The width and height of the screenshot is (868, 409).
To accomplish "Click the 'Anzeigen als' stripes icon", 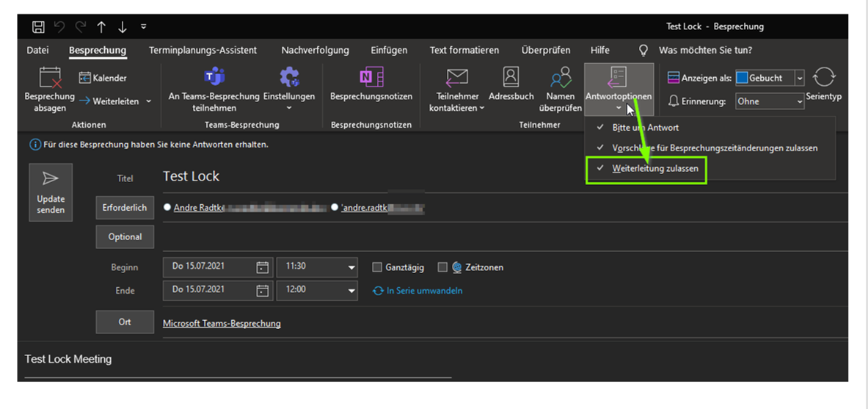I will [673, 78].
